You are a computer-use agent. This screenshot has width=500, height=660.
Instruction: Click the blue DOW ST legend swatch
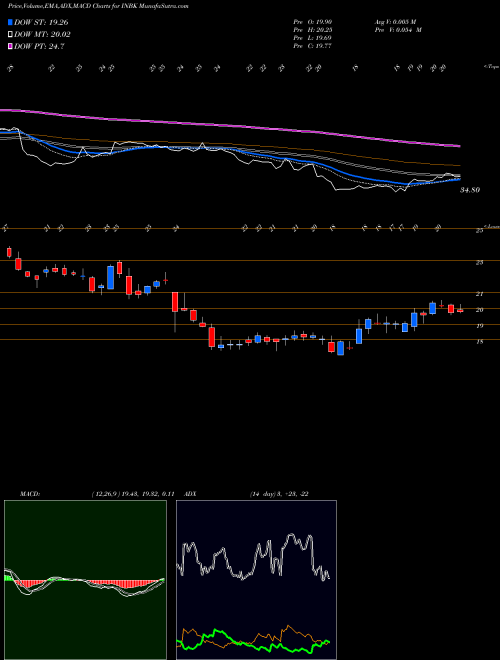(x=10, y=22)
